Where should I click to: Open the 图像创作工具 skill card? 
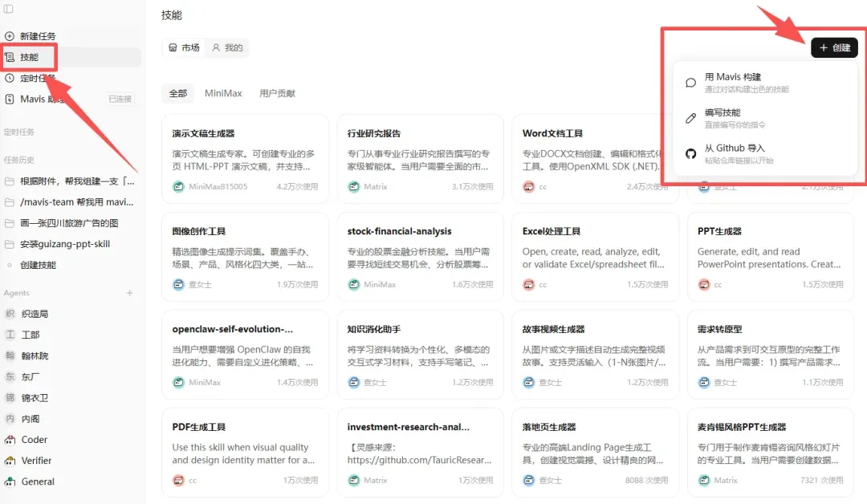[x=245, y=257]
